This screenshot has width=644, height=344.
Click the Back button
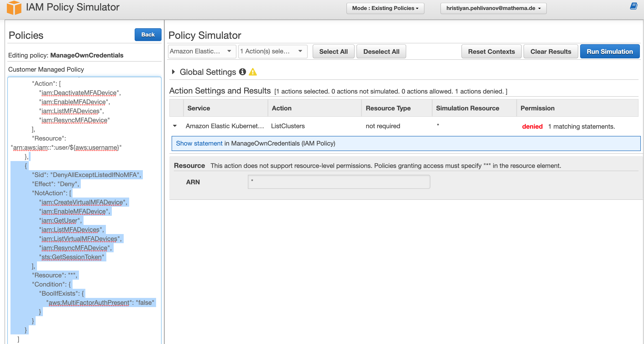tap(148, 35)
